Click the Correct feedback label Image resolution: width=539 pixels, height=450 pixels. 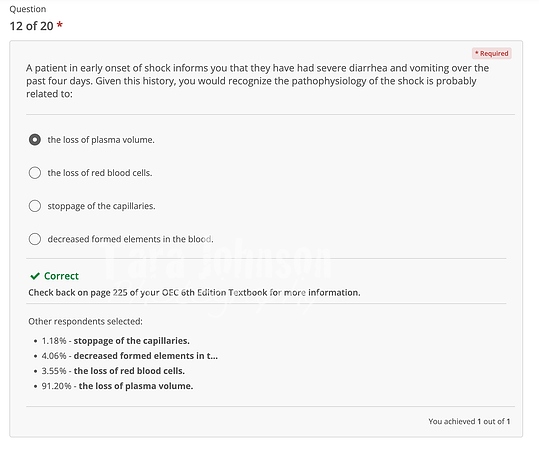coord(62,276)
